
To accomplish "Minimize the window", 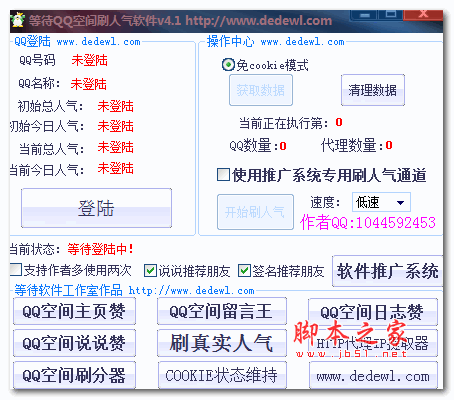I will (364, 15).
